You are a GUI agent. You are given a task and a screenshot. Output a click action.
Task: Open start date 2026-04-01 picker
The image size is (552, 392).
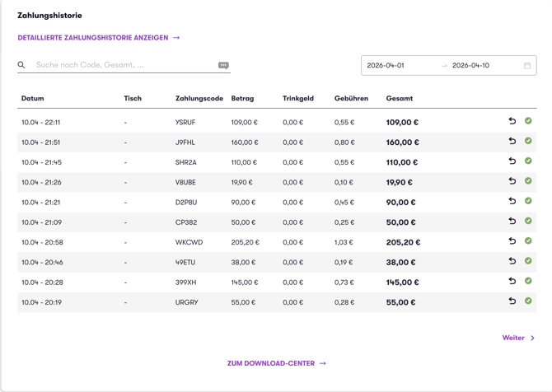[386, 65]
